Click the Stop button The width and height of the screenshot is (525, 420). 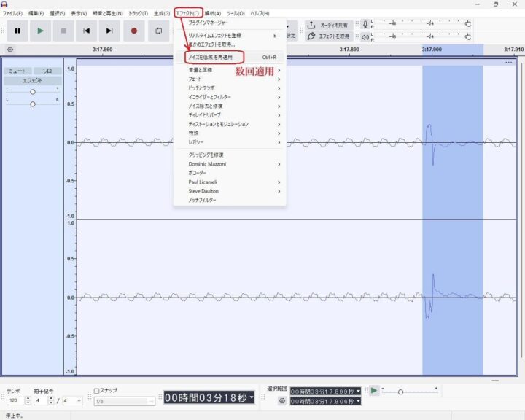pyautogui.click(x=63, y=31)
